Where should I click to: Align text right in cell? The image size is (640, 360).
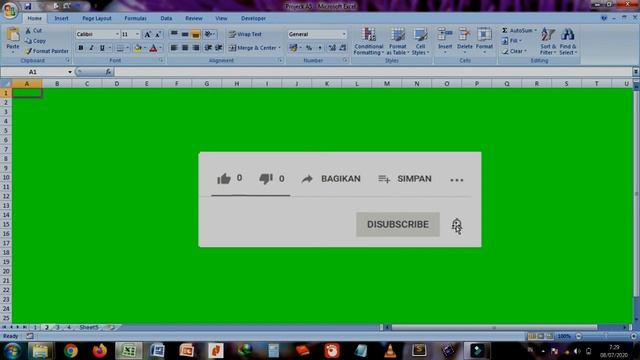[x=196, y=48]
